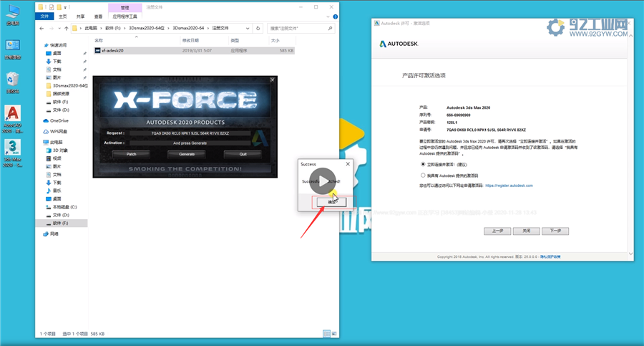Screen dimensions: 644x346
Task: Open the recent locations dropdown arrow
Action: click(x=59, y=29)
